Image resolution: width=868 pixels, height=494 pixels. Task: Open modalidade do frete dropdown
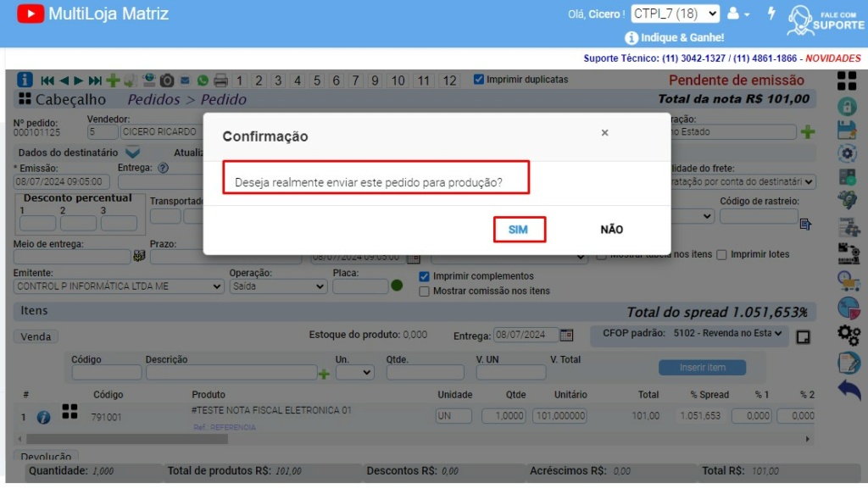pos(743,181)
